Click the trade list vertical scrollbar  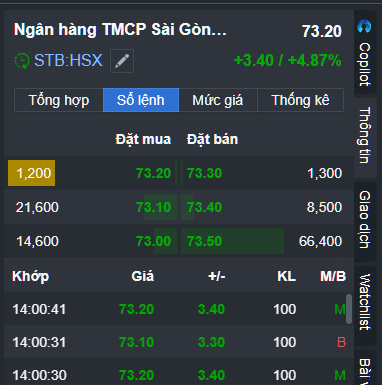[x=349, y=309]
